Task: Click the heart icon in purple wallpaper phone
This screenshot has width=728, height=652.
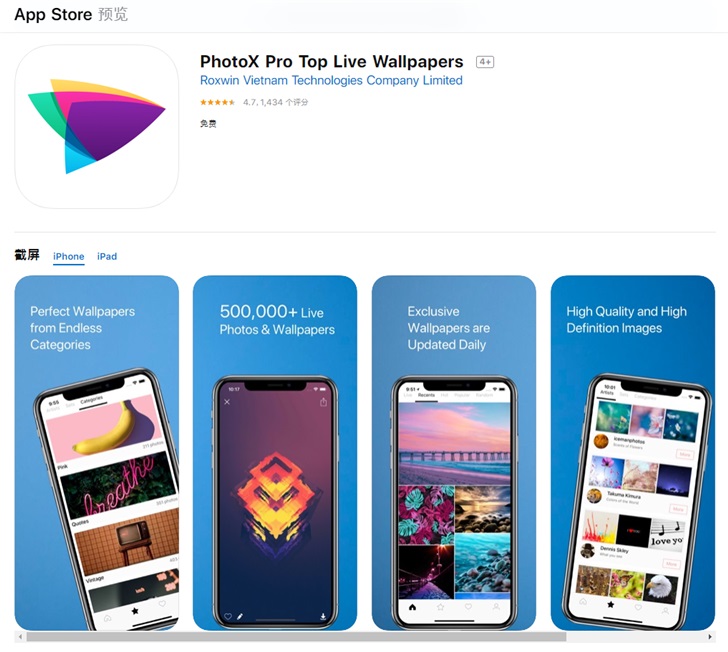Action: (x=228, y=616)
